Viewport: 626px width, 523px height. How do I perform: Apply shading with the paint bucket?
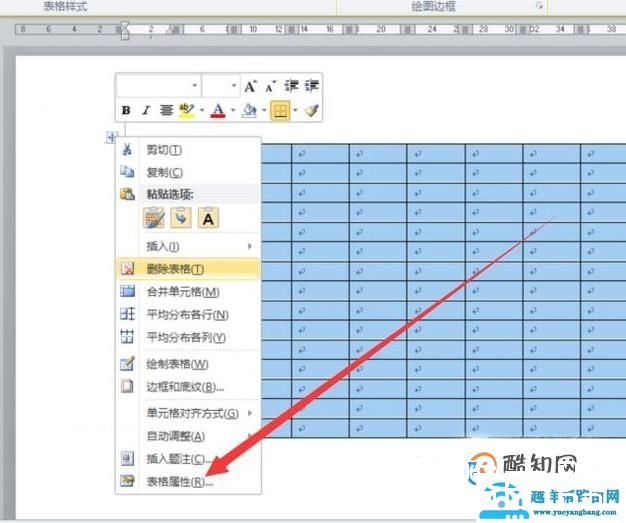[x=250, y=110]
